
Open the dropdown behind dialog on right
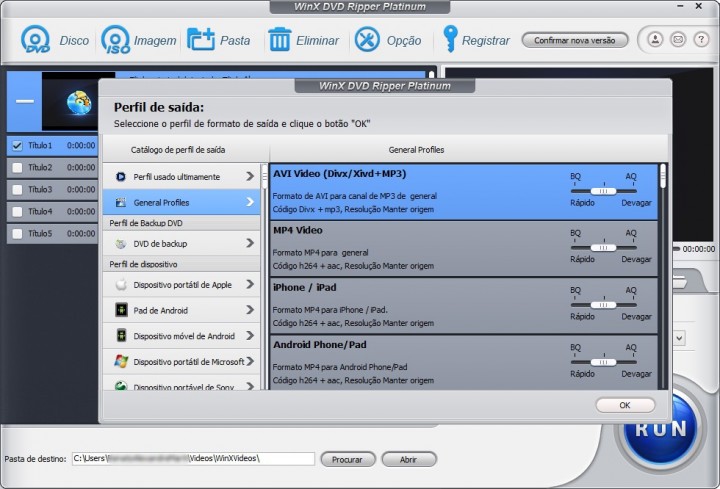(679, 339)
